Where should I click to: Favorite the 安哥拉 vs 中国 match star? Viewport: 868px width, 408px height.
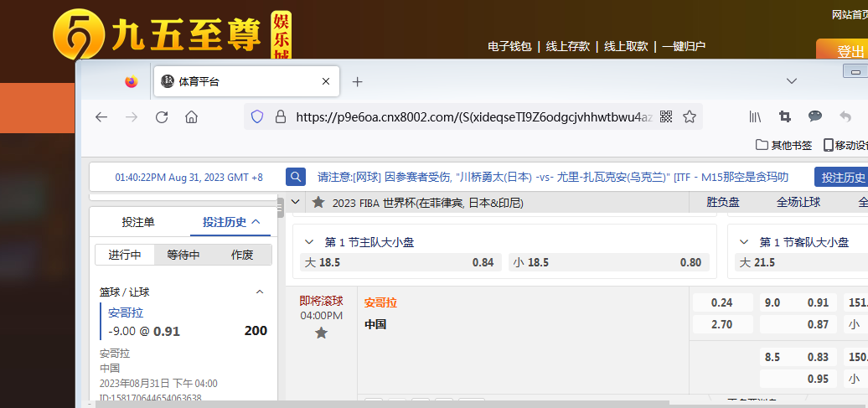tap(321, 333)
